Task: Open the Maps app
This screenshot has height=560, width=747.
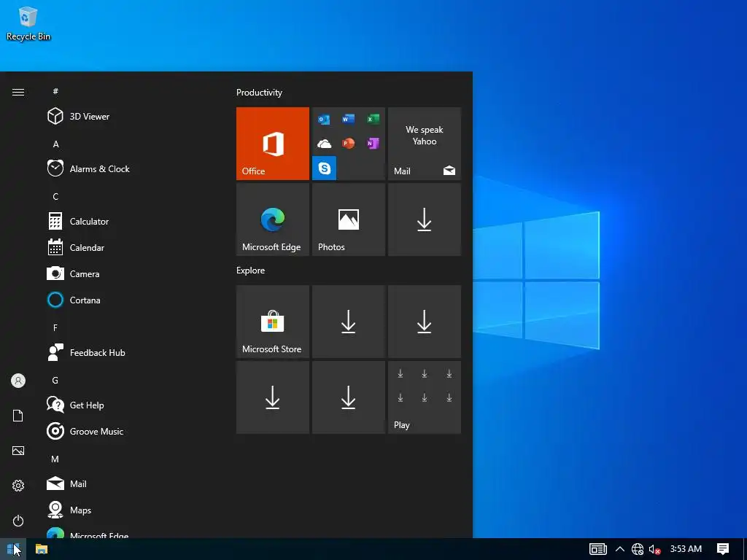Action: pos(128,510)
